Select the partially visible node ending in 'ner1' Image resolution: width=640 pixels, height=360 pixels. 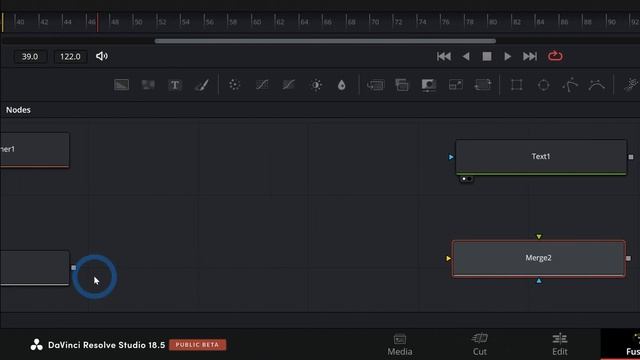tap(34, 150)
